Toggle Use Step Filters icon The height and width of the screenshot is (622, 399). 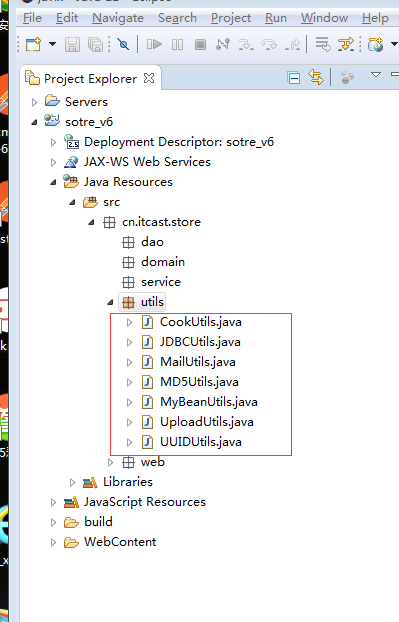click(346, 44)
